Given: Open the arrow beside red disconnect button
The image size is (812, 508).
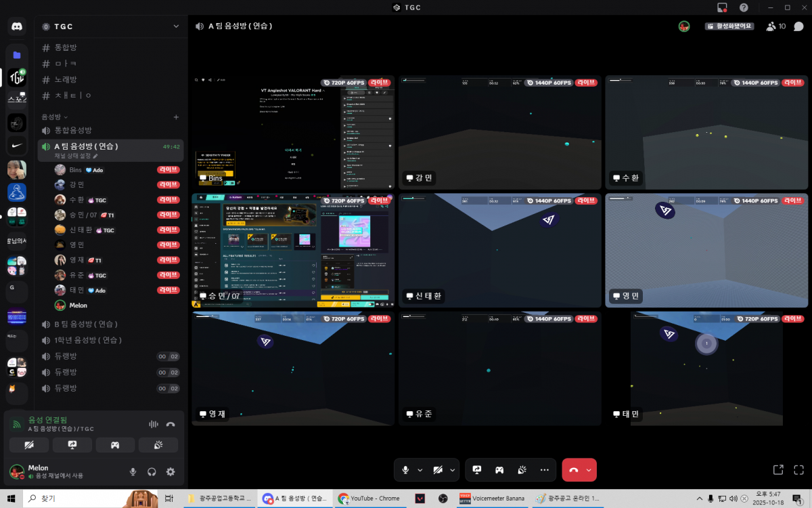Looking at the screenshot, I should 589,469.
